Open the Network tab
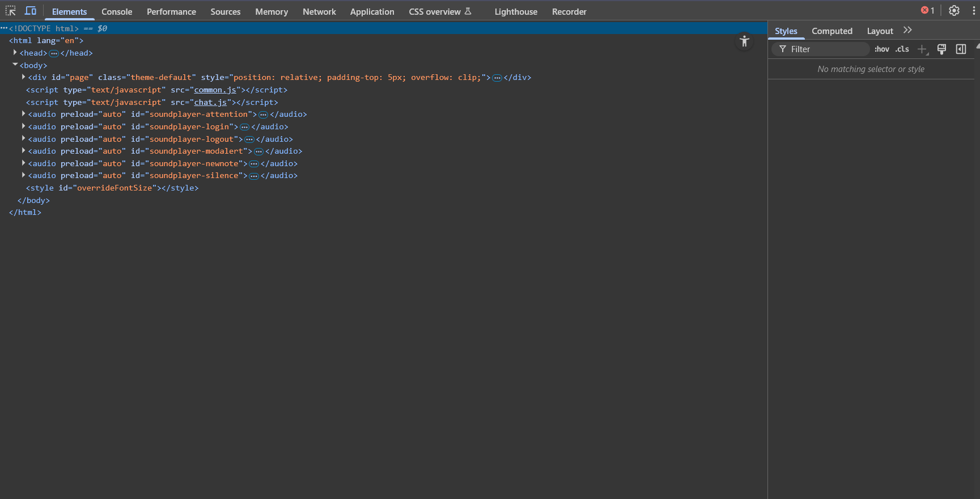The width and height of the screenshot is (980, 499). point(319,11)
